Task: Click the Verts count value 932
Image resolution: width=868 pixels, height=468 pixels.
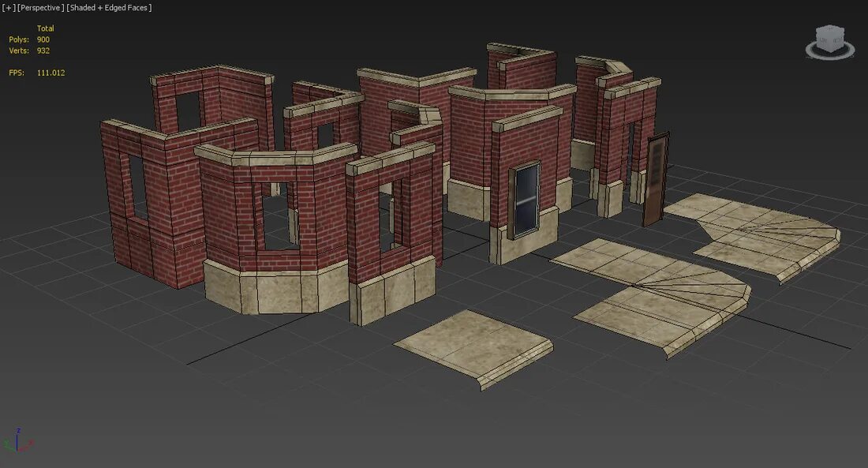Action: point(43,51)
